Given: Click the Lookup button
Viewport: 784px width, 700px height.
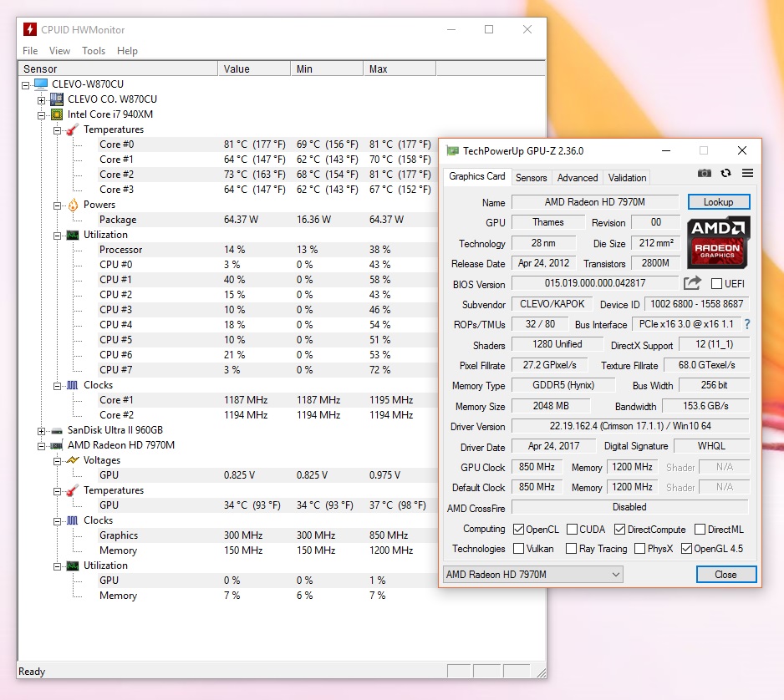Looking at the screenshot, I should (718, 202).
